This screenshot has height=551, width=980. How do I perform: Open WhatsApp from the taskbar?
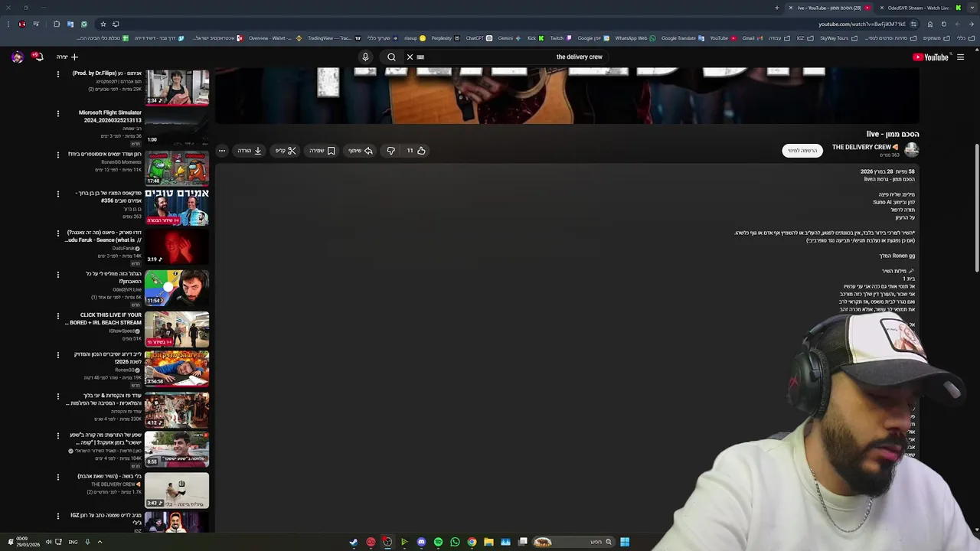[x=455, y=542]
